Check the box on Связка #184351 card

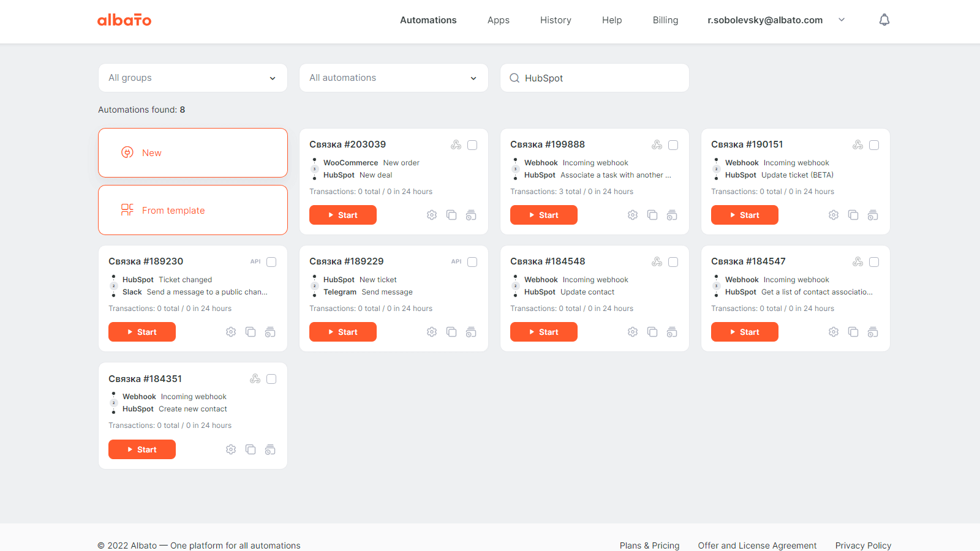271,379
